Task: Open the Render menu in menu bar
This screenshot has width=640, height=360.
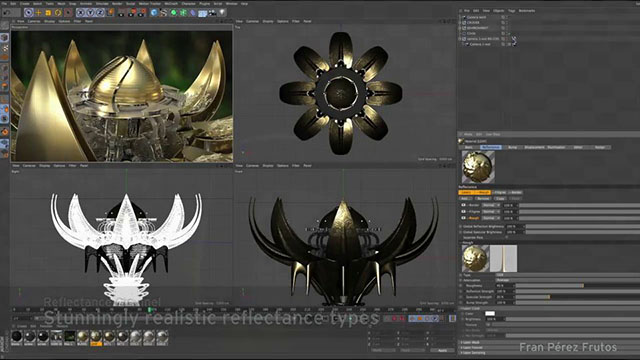Action: pos(117,4)
